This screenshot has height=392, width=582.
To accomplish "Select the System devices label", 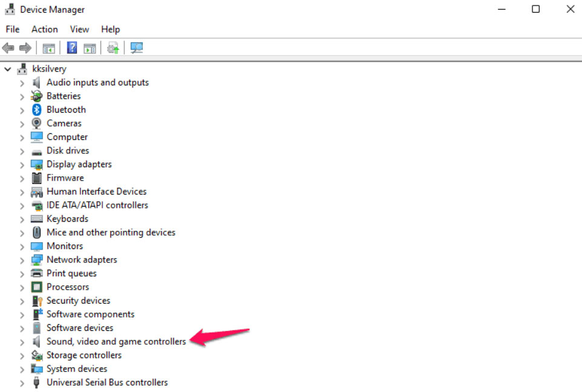I will coord(77,369).
